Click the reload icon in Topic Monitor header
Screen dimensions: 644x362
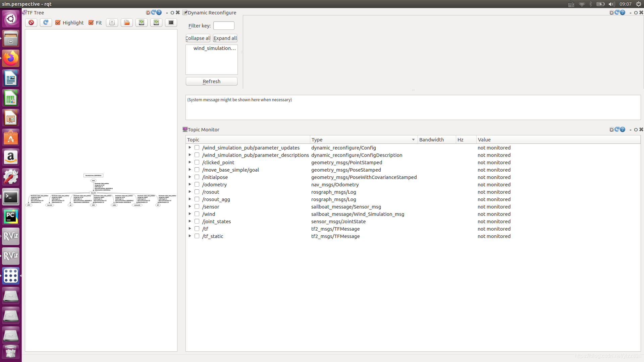[617, 129]
